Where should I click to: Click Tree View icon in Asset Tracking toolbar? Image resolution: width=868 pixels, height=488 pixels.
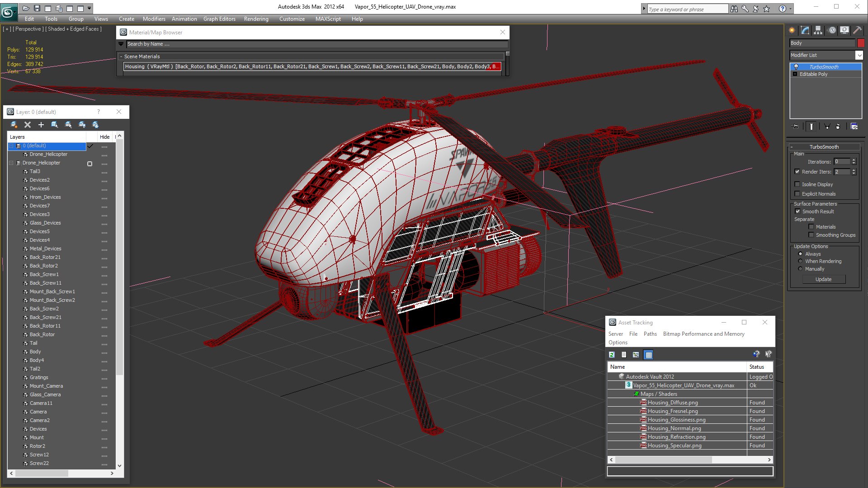(636, 355)
